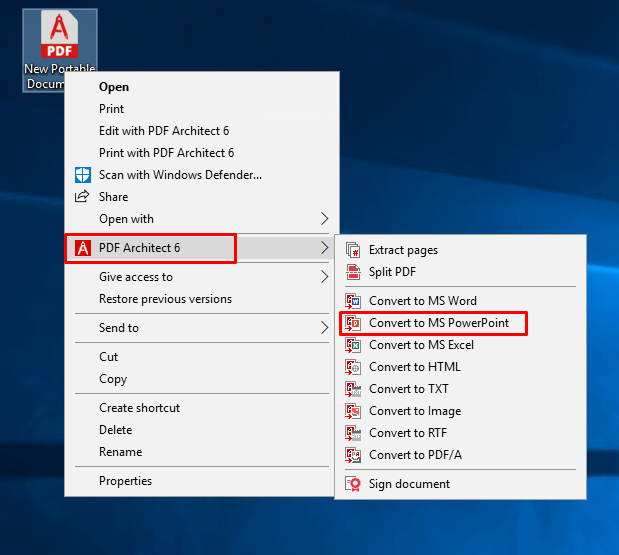Choose Print from the context menu
The height and width of the screenshot is (555, 619).
point(201,109)
